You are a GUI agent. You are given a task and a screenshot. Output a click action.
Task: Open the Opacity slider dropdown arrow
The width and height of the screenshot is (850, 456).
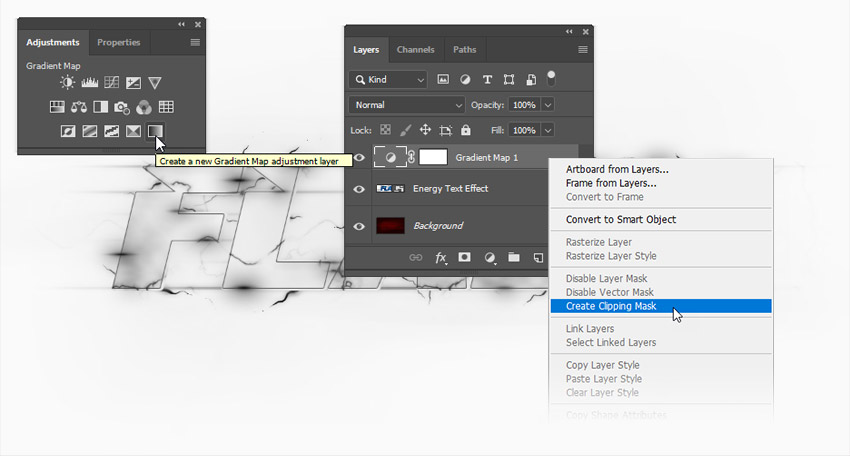coord(548,105)
